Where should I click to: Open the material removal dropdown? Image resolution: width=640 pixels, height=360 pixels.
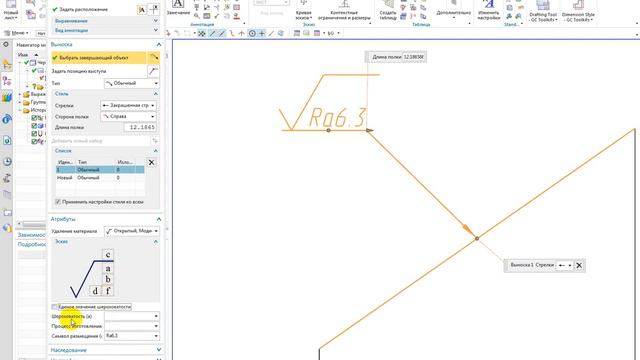click(132, 231)
